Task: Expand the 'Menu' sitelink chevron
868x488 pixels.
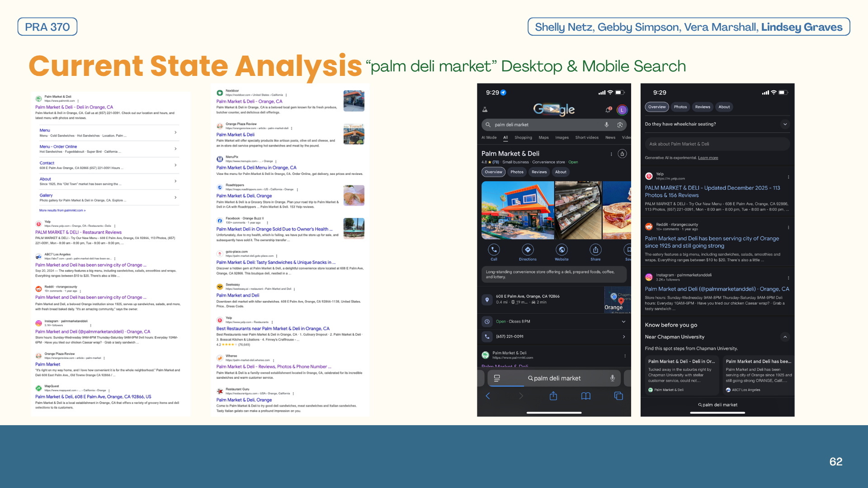Action: point(175,132)
